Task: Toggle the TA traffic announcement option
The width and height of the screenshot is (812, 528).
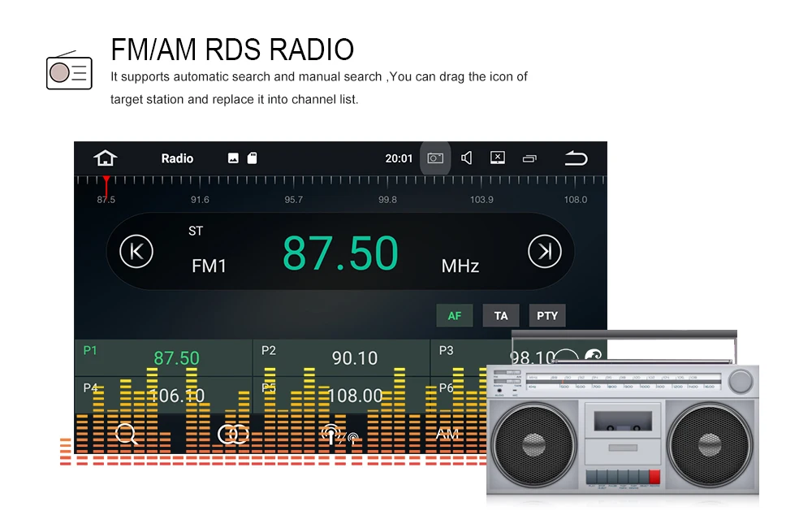Action: (501, 315)
